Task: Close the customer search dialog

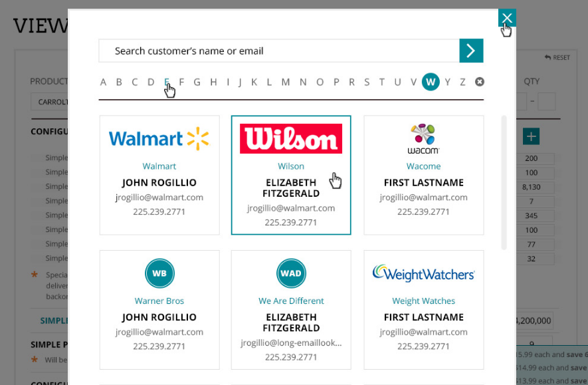Action: [507, 18]
